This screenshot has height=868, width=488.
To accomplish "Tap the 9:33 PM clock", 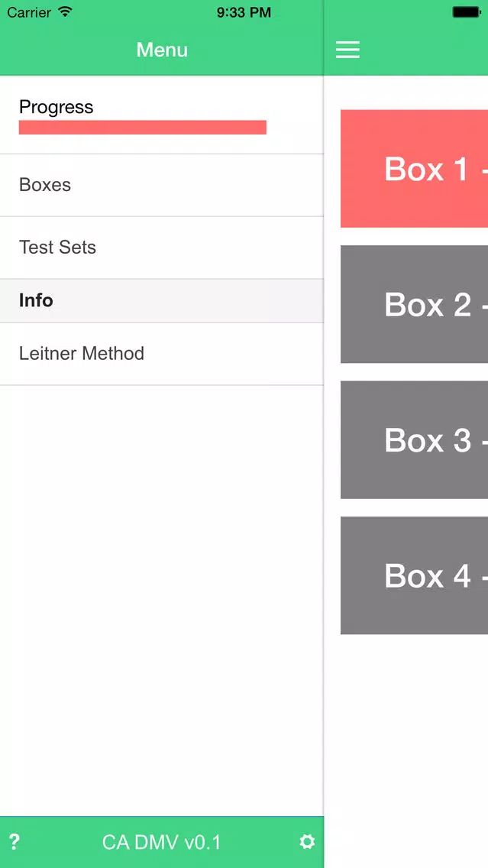I will [x=244, y=12].
